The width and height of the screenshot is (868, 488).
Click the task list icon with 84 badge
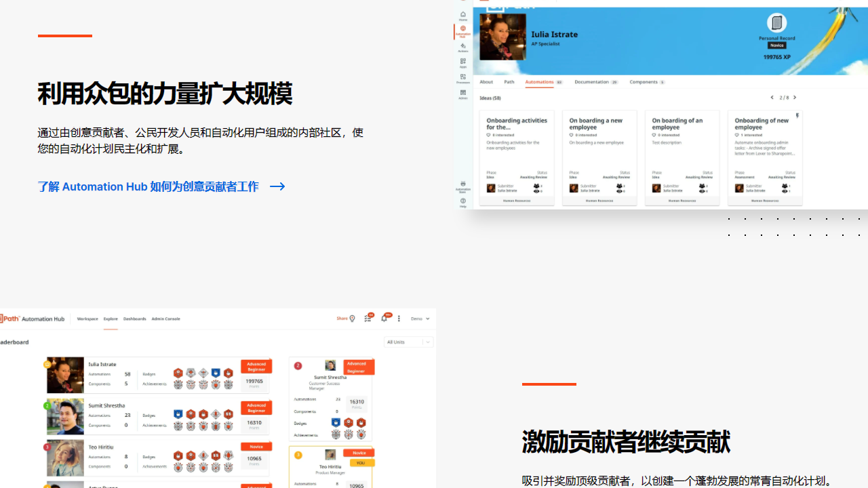click(x=368, y=318)
